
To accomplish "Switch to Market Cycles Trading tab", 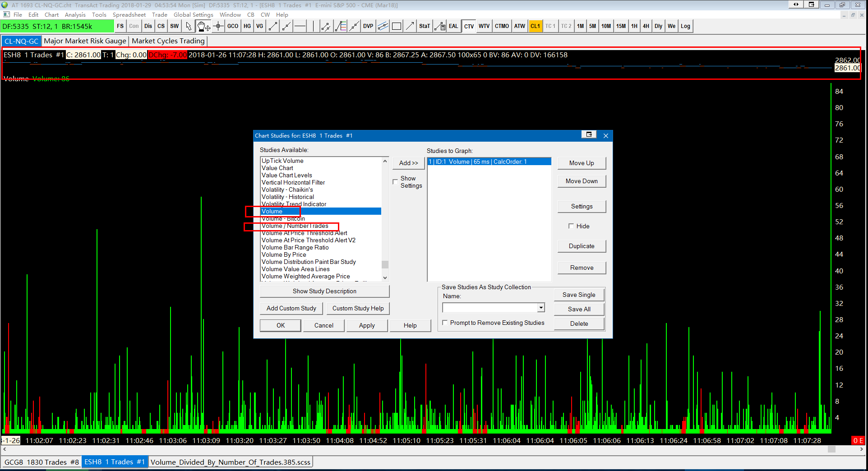I will [168, 41].
